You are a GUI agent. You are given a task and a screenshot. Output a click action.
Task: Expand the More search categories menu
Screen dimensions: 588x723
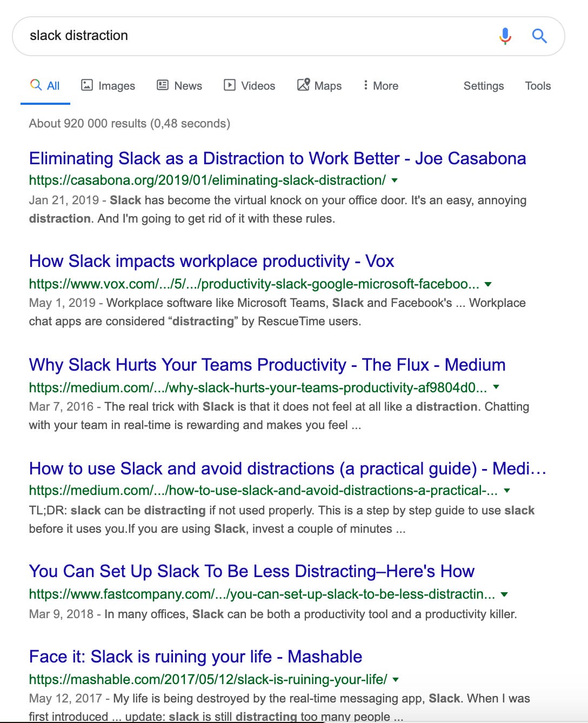381,85
